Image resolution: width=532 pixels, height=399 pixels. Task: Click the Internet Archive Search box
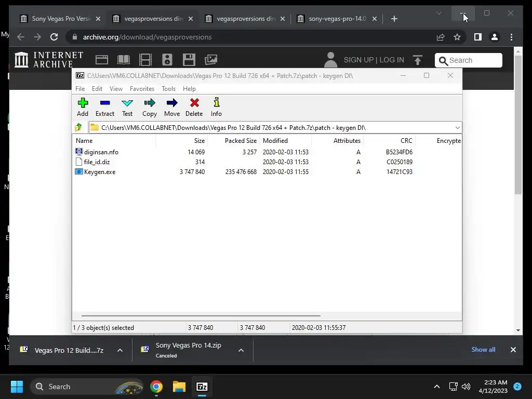(468, 60)
